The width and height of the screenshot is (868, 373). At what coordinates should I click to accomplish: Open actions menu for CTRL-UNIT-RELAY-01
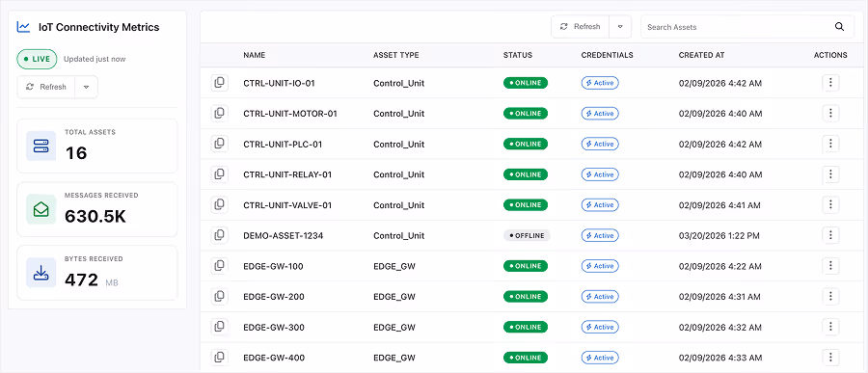pos(830,174)
